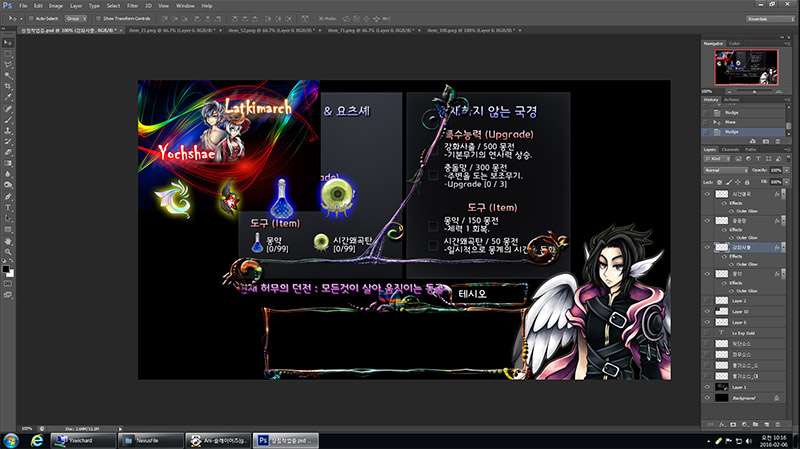This screenshot has height=449, width=800.
Task: Open the Window menu
Action: point(185,6)
